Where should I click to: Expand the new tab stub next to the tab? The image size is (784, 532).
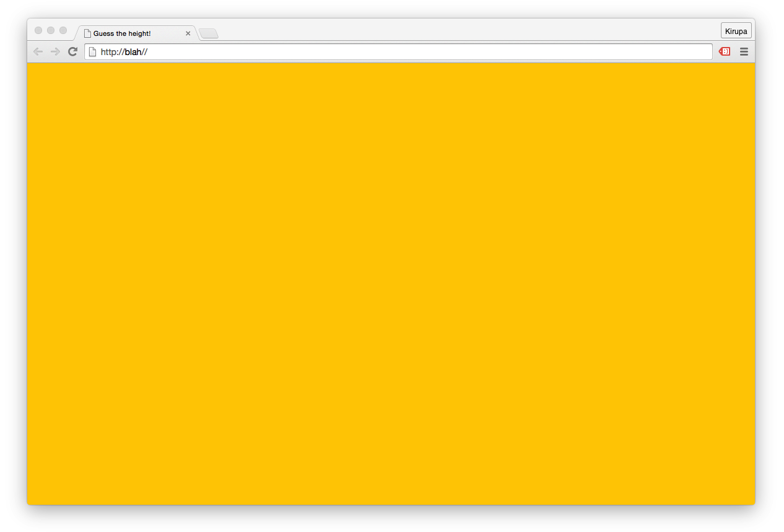(209, 33)
